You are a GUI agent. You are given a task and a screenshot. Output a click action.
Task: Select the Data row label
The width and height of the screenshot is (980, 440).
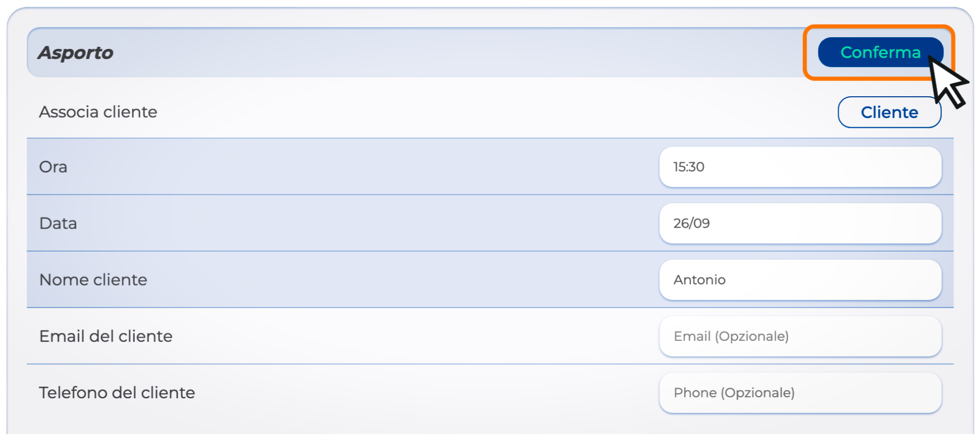(58, 224)
